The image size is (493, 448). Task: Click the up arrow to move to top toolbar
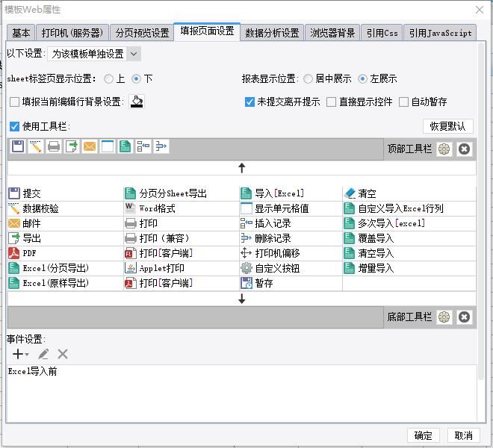pyautogui.click(x=241, y=168)
